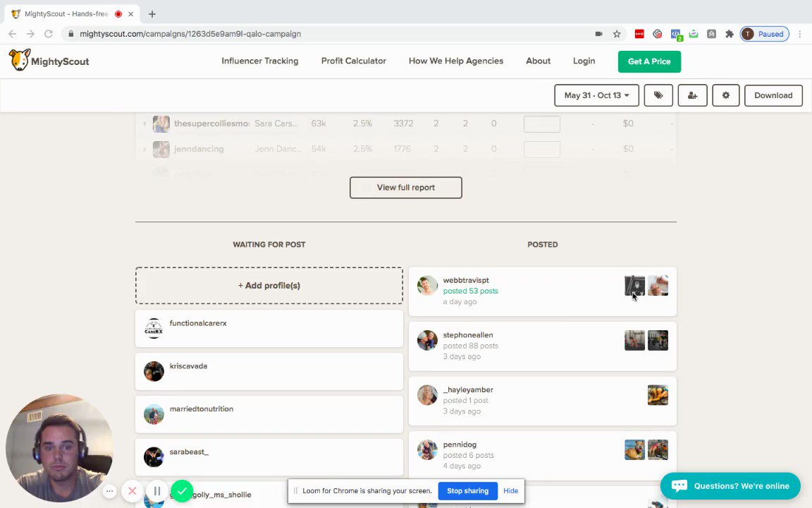Open the tags icon button
Image resolution: width=812 pixels, height=508 pixels.
[x=658, y=95]
